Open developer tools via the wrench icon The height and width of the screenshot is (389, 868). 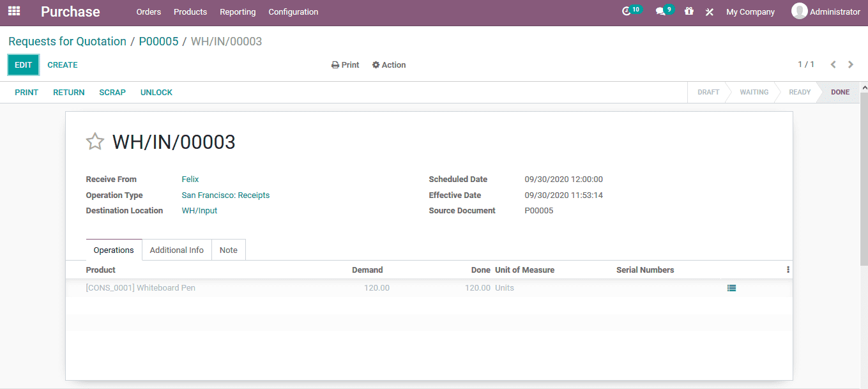pos(709,11)
